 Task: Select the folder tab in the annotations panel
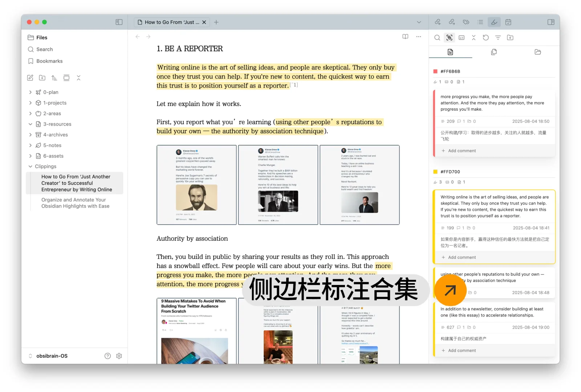(537, 52)
